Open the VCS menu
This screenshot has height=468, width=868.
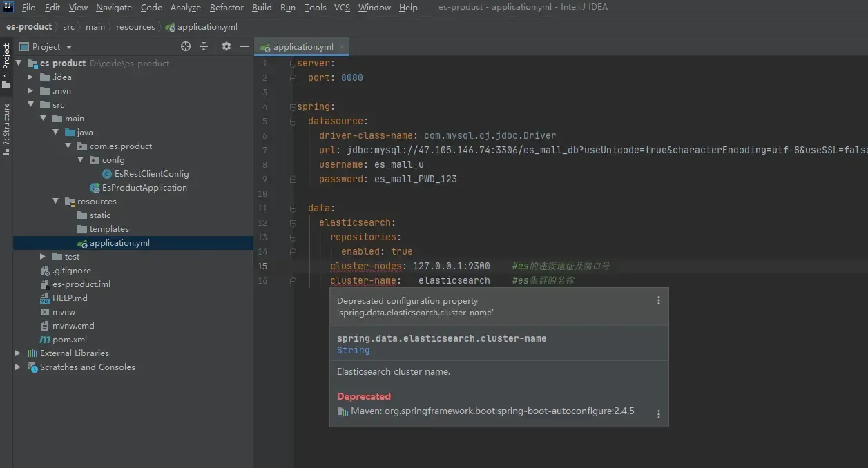tap(342, 8)
